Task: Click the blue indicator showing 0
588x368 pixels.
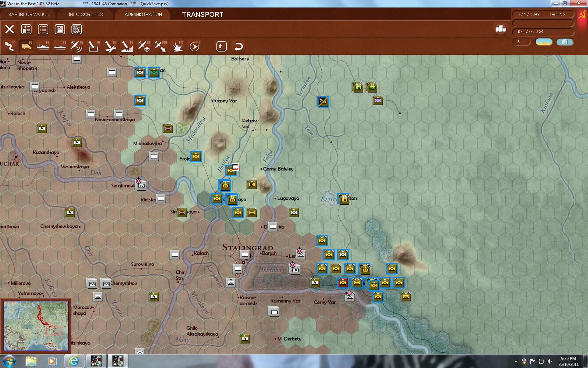Action: coord(565,42)
